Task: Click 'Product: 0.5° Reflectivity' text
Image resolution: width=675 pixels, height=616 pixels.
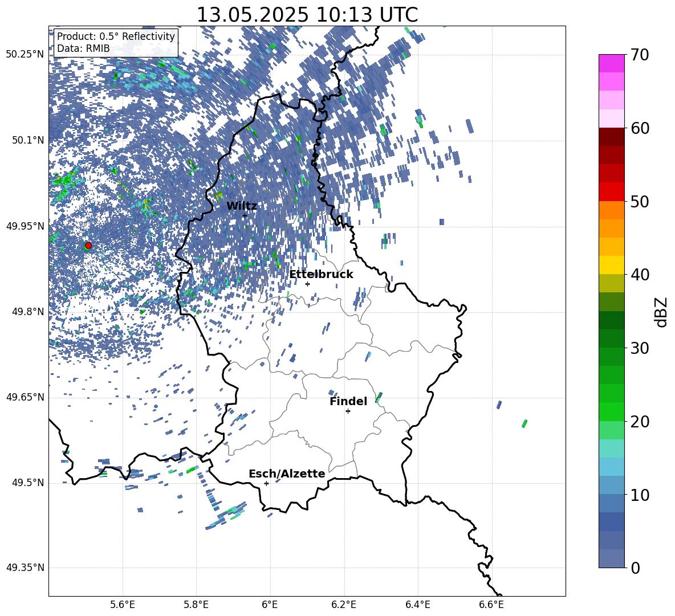Action: tap(116, 36)
